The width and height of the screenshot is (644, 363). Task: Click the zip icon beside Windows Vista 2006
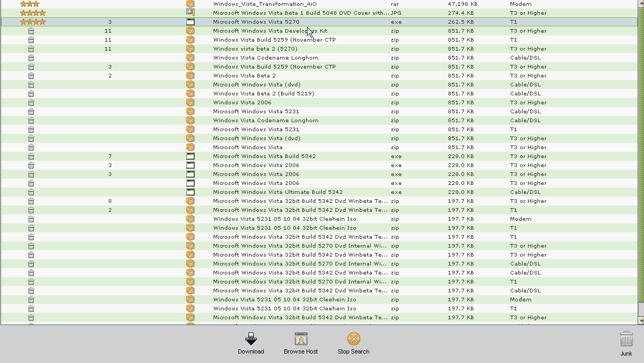(190, 102)
